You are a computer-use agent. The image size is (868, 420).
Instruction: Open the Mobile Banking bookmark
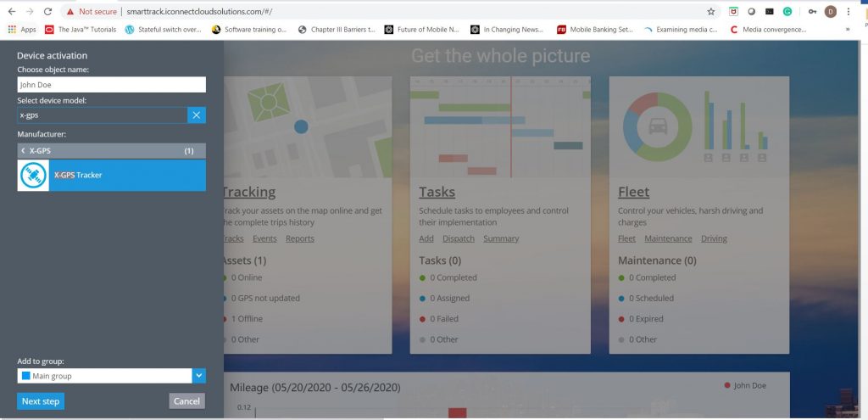pos(594,29)
